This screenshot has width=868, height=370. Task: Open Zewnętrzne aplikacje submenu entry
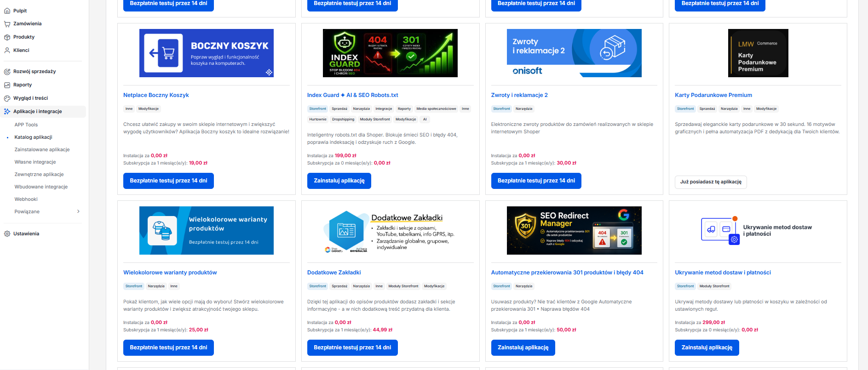tap(39, 175)
